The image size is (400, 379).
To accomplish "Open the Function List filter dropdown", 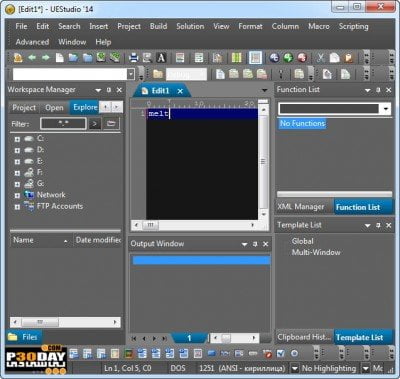I will coord(386,109).
